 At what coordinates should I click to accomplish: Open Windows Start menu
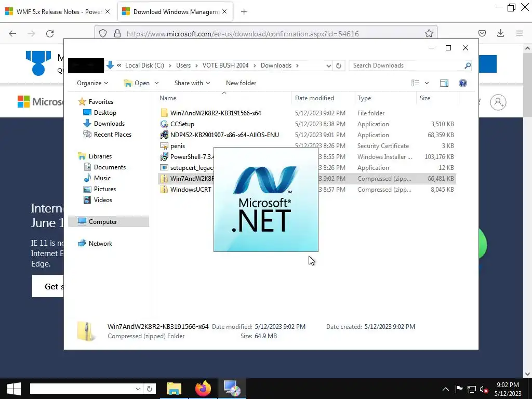coord(14,389)
